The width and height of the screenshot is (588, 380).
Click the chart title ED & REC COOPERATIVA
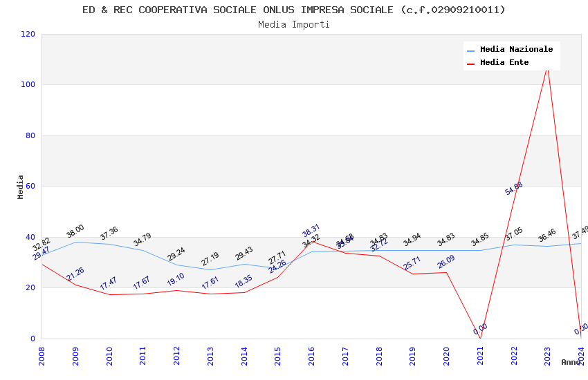pos(294,10)
